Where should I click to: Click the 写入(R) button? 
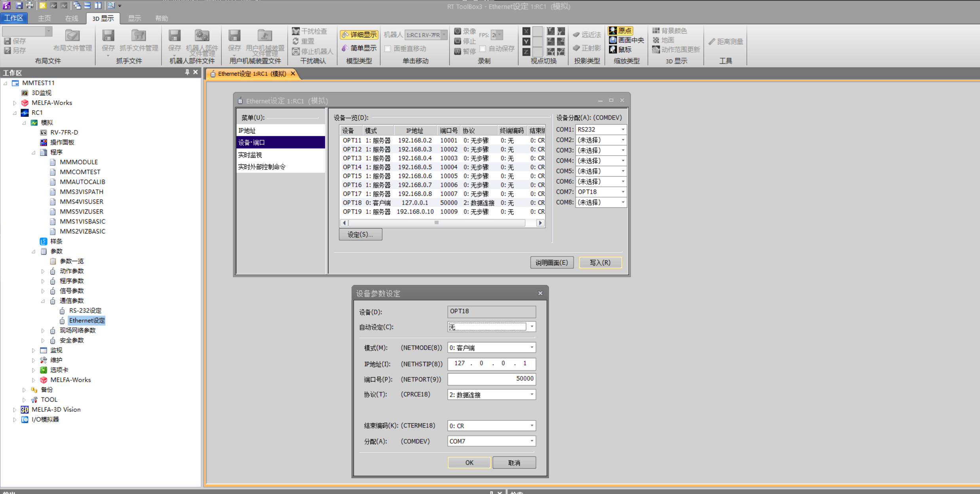pos(600,262)
